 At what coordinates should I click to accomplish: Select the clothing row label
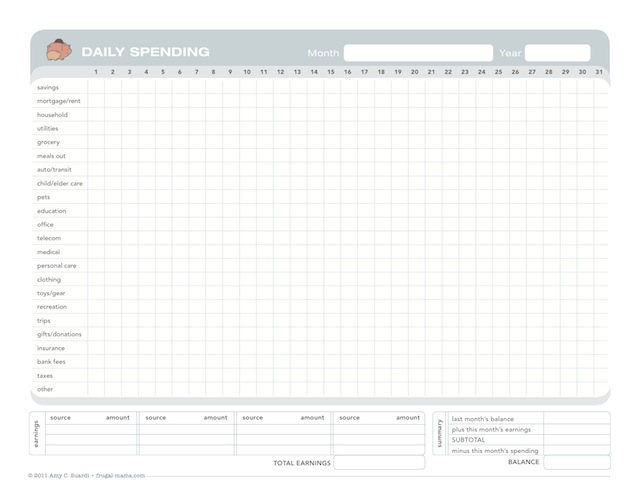pos(49,279)
